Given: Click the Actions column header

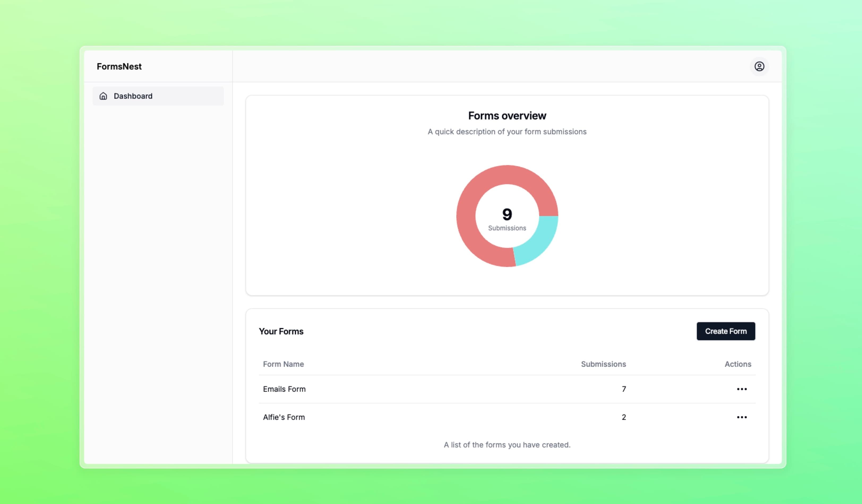Looking at the screenshot, I should 738,364.
